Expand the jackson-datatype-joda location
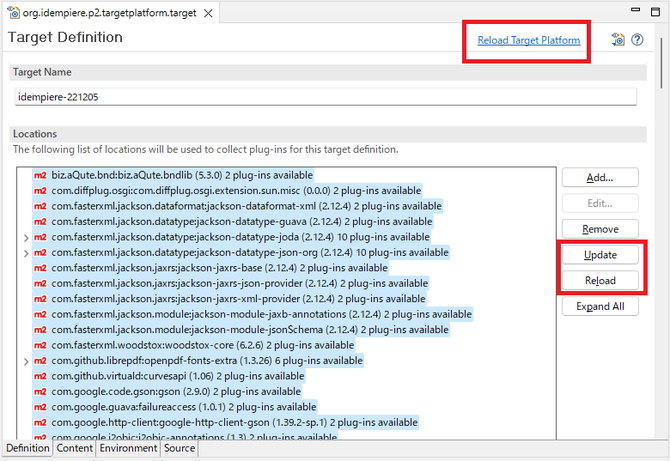This screenshot has width=670, height=461. tap(26, 238)
